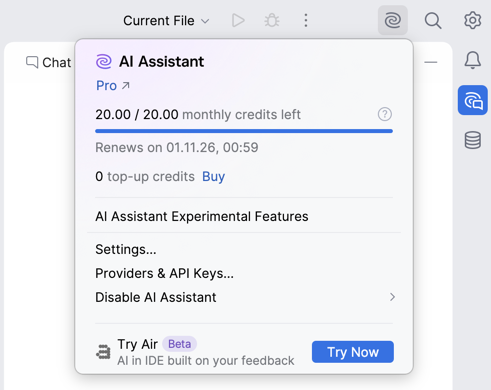491x390 pixels.
Task: Click the credits help question mark icon
Action: coord(385,114)
